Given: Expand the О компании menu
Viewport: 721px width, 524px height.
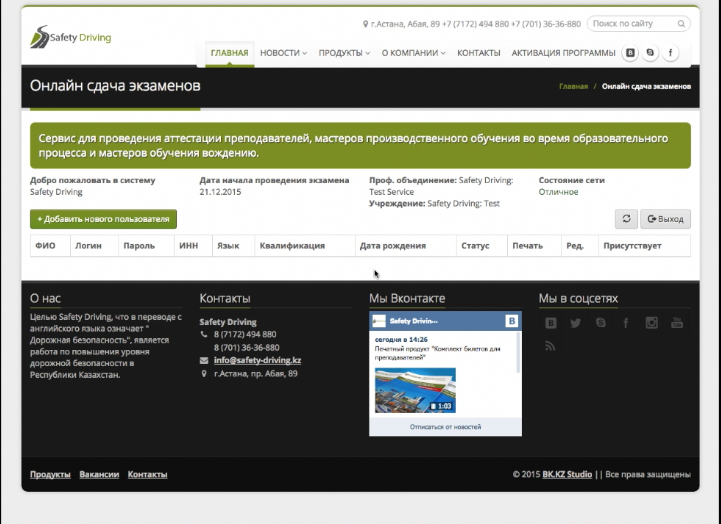Looking at the screenshot, I should point(413,53).
